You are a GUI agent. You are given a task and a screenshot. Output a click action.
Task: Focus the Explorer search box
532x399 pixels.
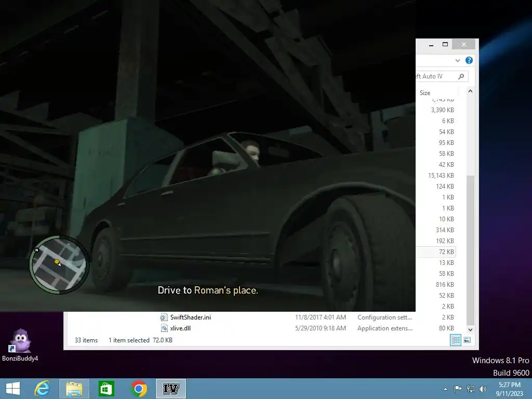point(442,76)
